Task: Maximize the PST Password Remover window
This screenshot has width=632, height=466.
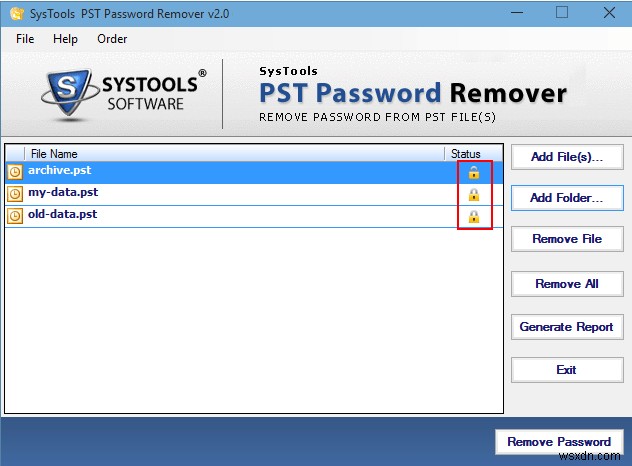Action: pos(562,13)
